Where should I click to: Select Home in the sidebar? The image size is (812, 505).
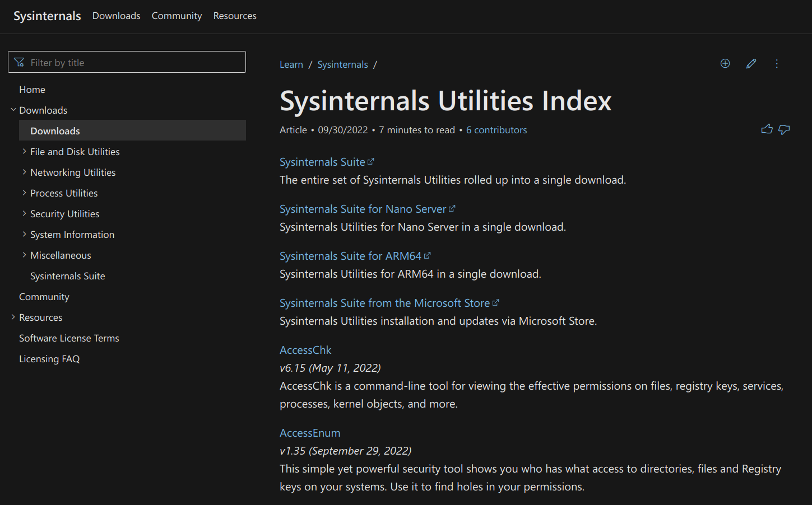click(x=32, y=90)
